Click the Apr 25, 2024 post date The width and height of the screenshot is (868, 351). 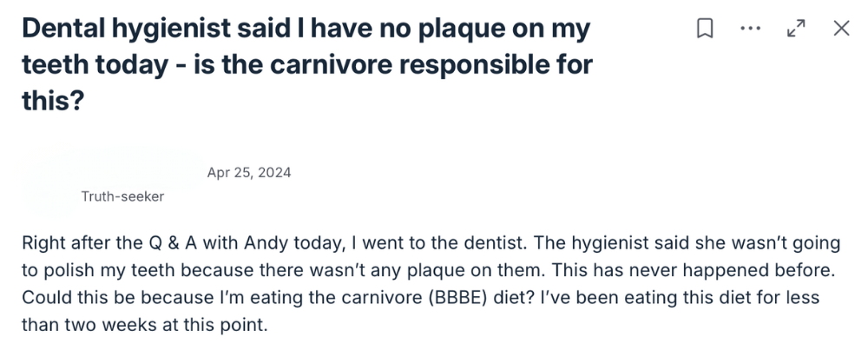click(249, 172)
